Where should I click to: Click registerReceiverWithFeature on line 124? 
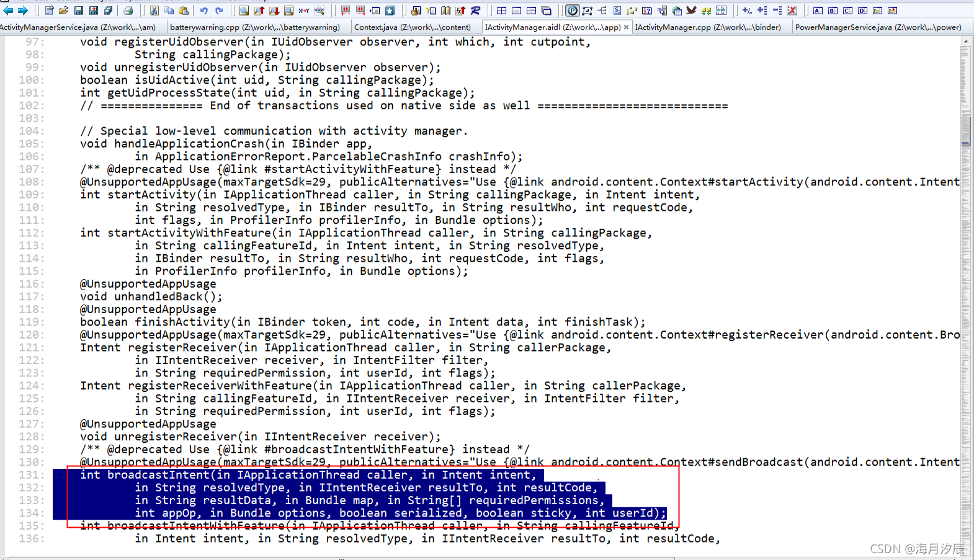pos(220,386)
